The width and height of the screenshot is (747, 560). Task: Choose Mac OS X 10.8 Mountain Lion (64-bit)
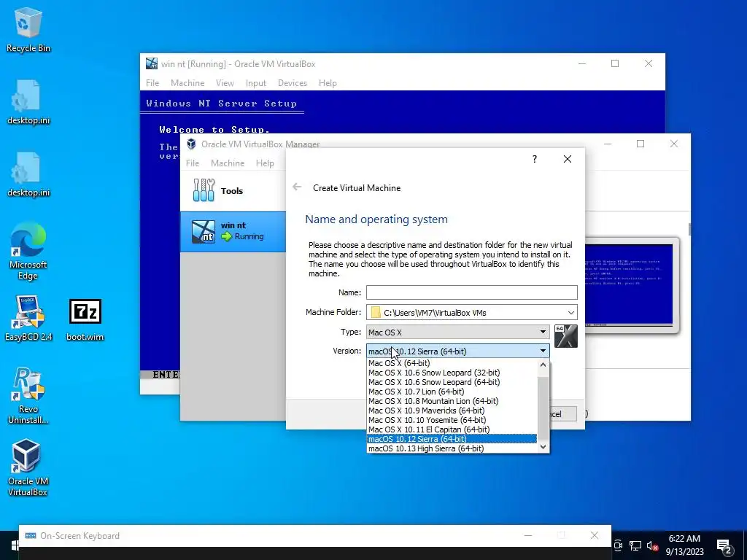(452, 401)
